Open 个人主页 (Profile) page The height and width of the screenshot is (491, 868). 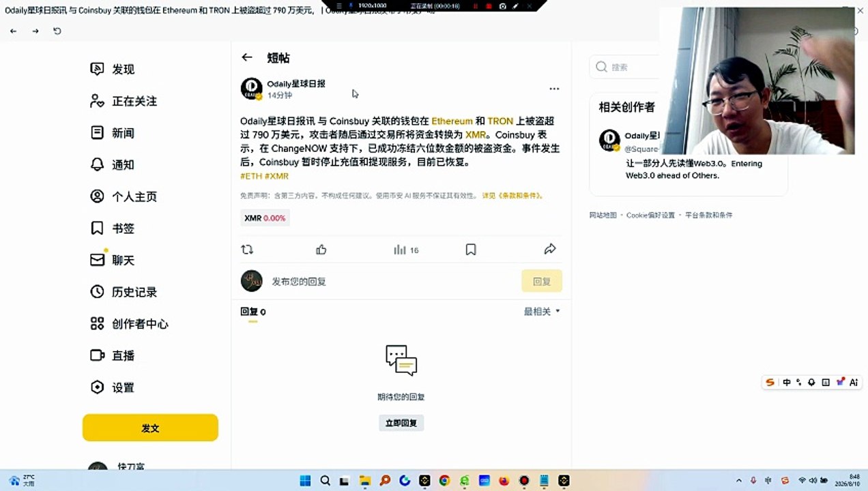(x=124, y=196)
